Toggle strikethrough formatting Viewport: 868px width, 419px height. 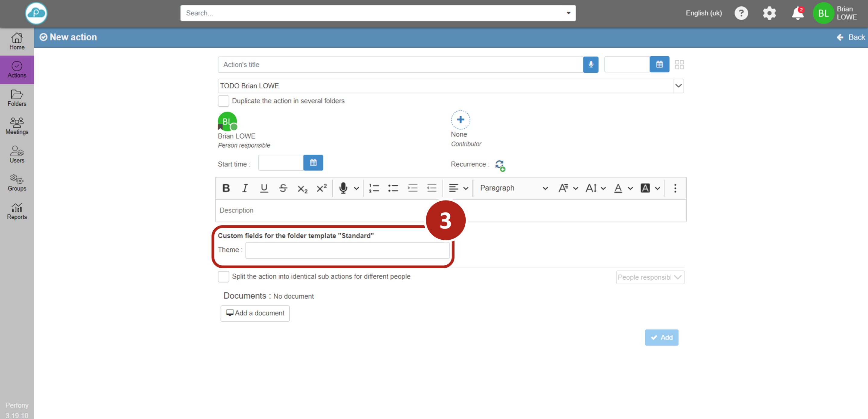tap(283, 188)
